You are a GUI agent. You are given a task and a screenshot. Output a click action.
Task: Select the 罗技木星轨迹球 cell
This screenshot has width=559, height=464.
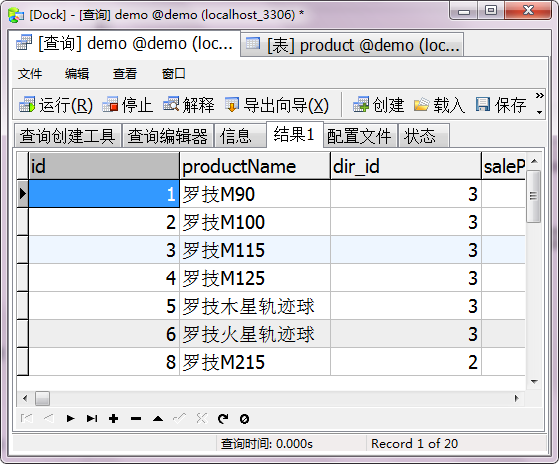coord(255,306)
